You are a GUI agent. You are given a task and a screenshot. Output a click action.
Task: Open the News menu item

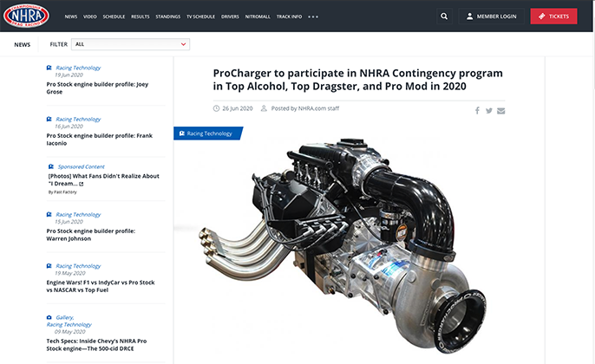point(71,16)
